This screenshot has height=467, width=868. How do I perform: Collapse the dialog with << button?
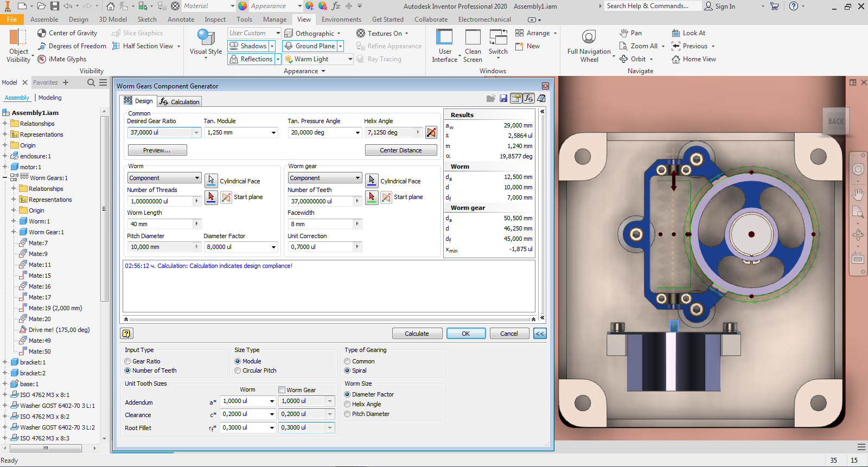click(540, 334)
